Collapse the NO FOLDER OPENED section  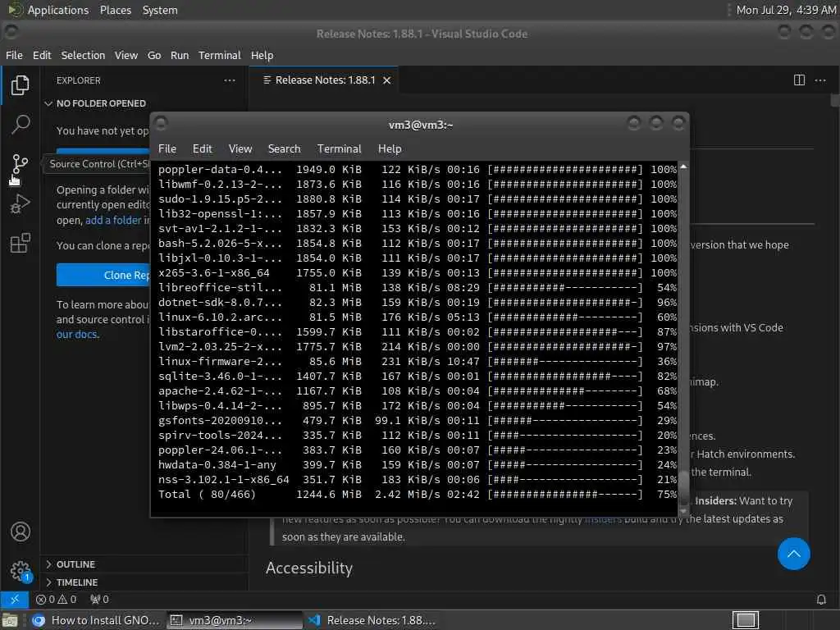(101, 103)
